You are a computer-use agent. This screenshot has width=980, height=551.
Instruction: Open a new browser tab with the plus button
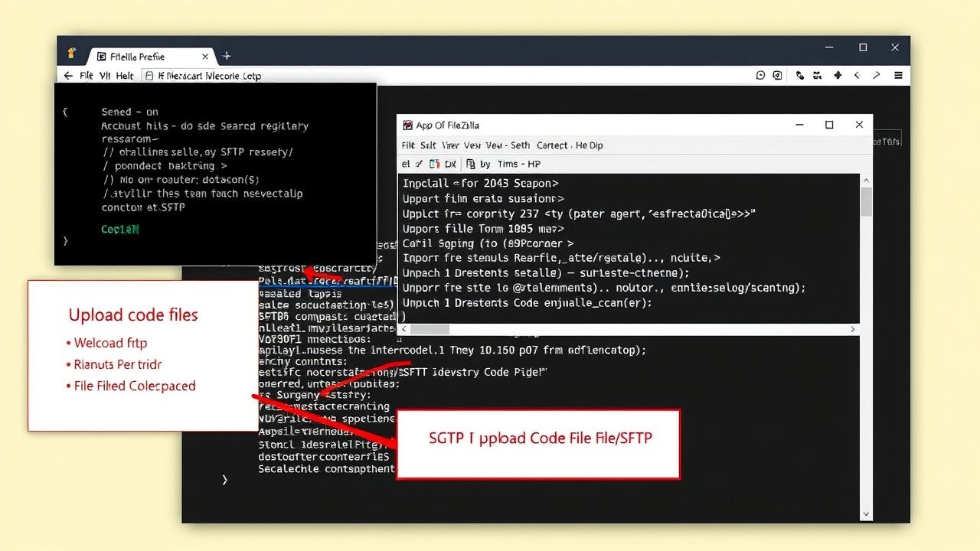click(227, 56)
